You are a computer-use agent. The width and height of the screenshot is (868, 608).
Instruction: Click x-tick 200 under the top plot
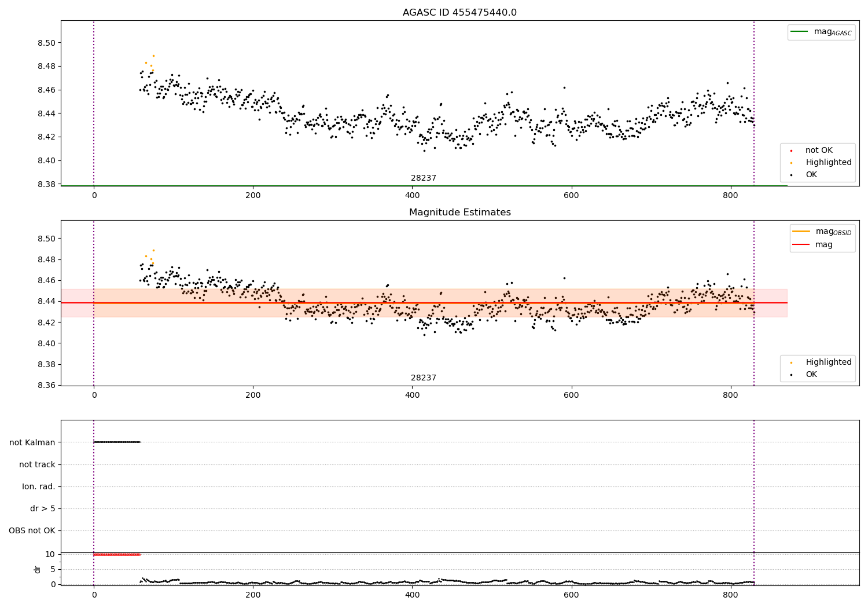[x=253, y=196]
